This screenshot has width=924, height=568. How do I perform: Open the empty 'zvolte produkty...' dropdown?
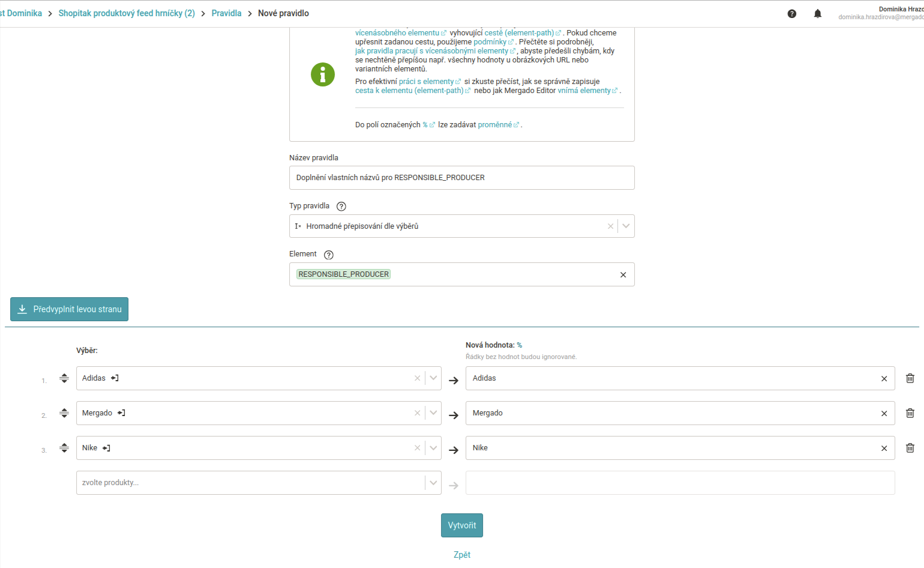click(x=433, y=483)
